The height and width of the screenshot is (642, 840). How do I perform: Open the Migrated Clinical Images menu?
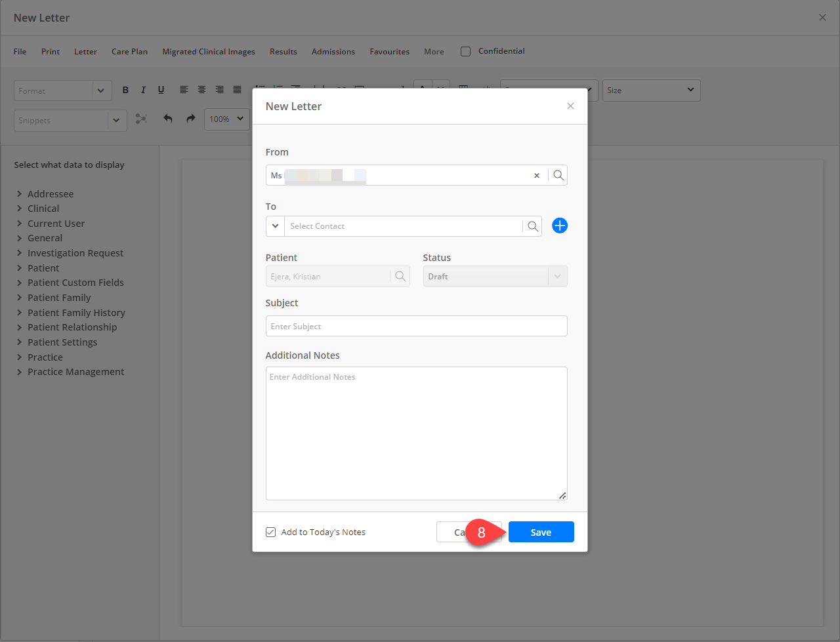[x=209, y=52]
